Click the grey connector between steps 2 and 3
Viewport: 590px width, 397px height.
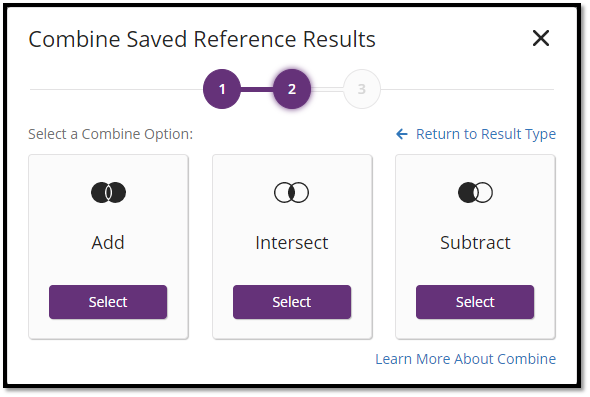(327, 89)
